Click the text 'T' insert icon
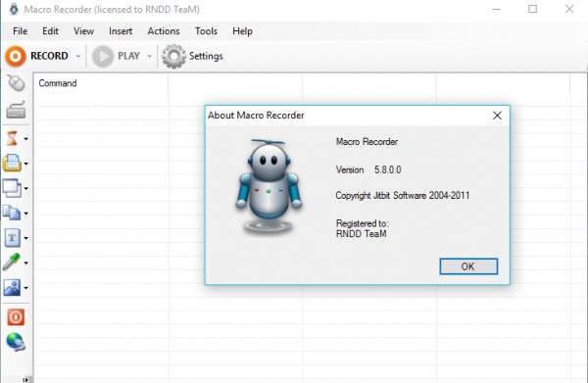588x383 pixels. 12,238
